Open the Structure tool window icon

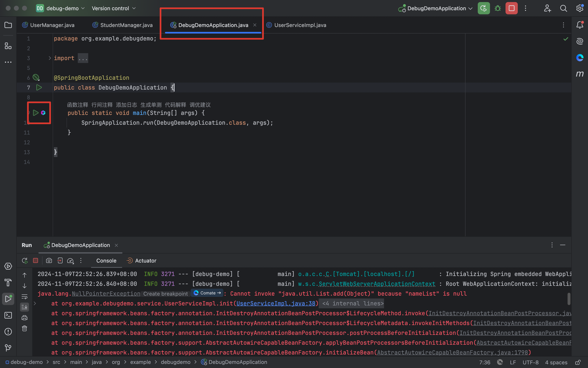click(8, 46)
